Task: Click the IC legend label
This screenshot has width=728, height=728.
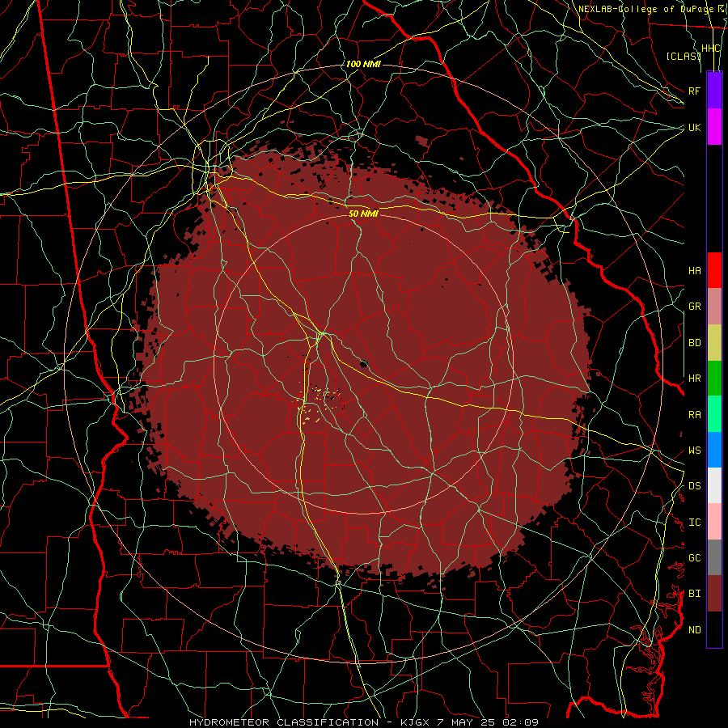Action: (x=695, y=523)
